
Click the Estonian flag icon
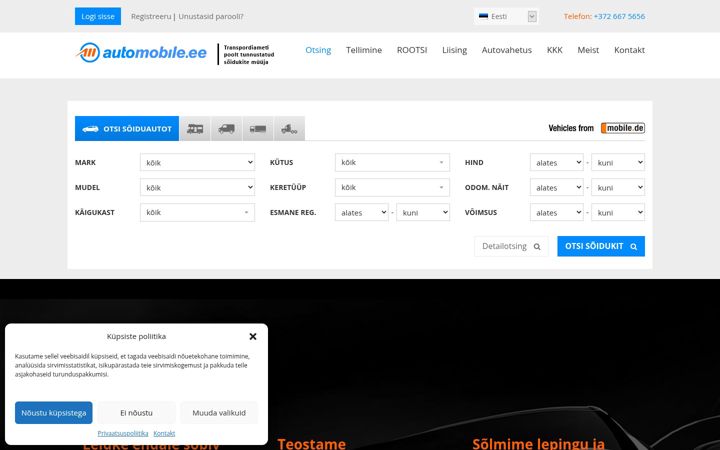tap(483, 16)
